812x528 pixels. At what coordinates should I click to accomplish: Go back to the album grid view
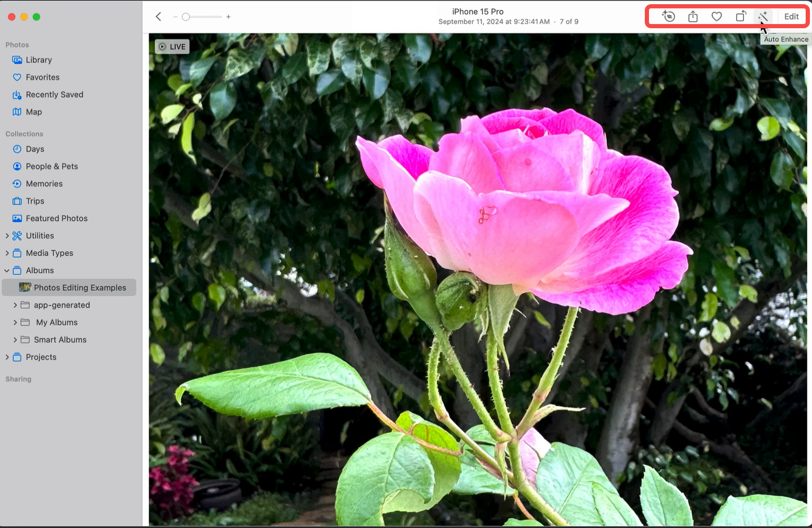158,16
